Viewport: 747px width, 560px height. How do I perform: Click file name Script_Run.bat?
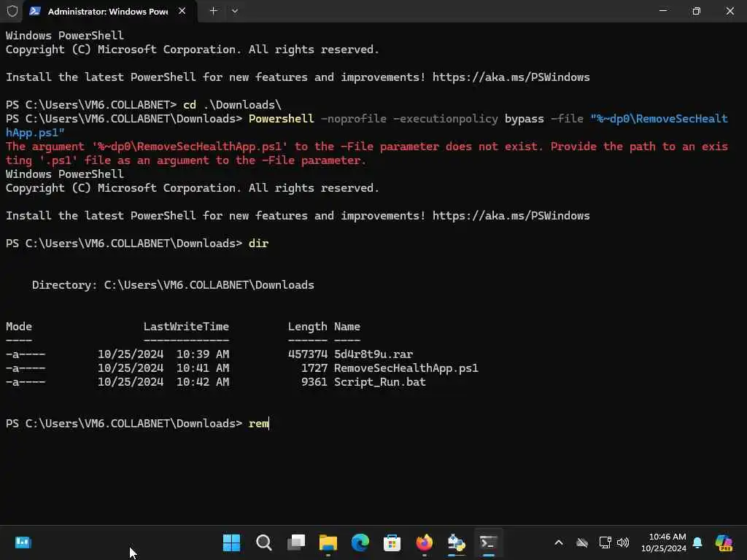click(x=379, y=382)
